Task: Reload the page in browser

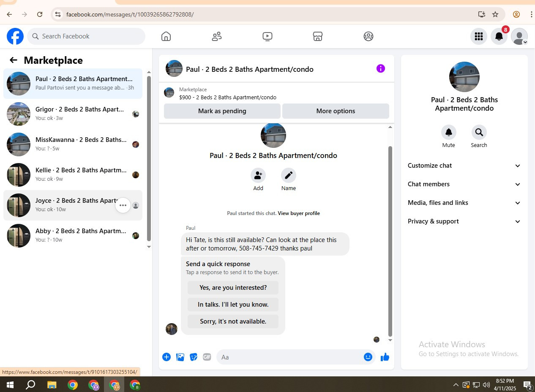Action: click(40, 14)
